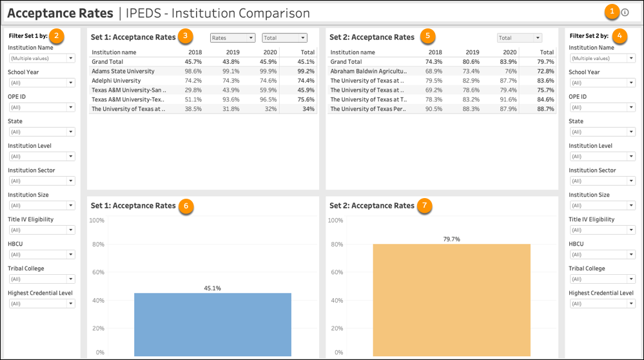The height and width of the screenshot is (360, 644).
Task: Open Set 1 Institution Level filter dropdown
Action: (41, 156)
